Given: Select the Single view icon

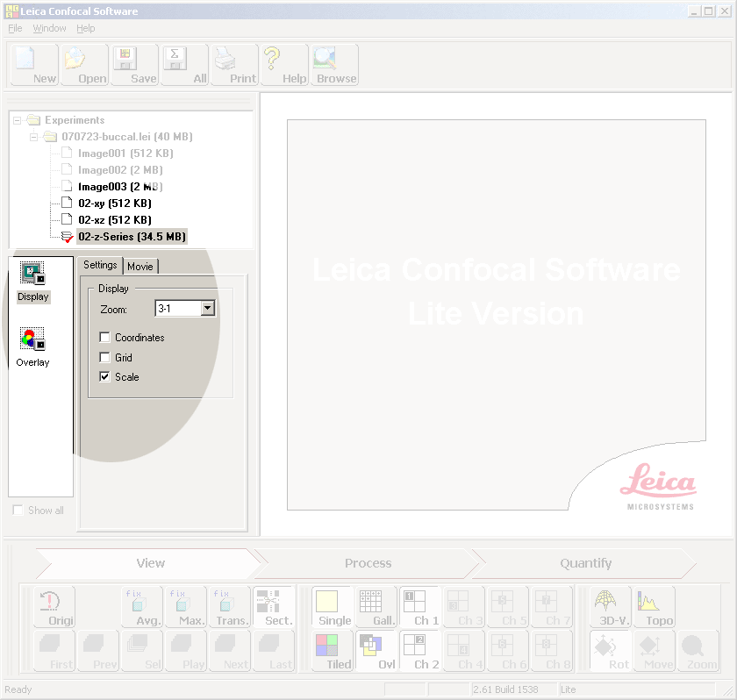Looking at the screenshot, I should coord(333,606).
